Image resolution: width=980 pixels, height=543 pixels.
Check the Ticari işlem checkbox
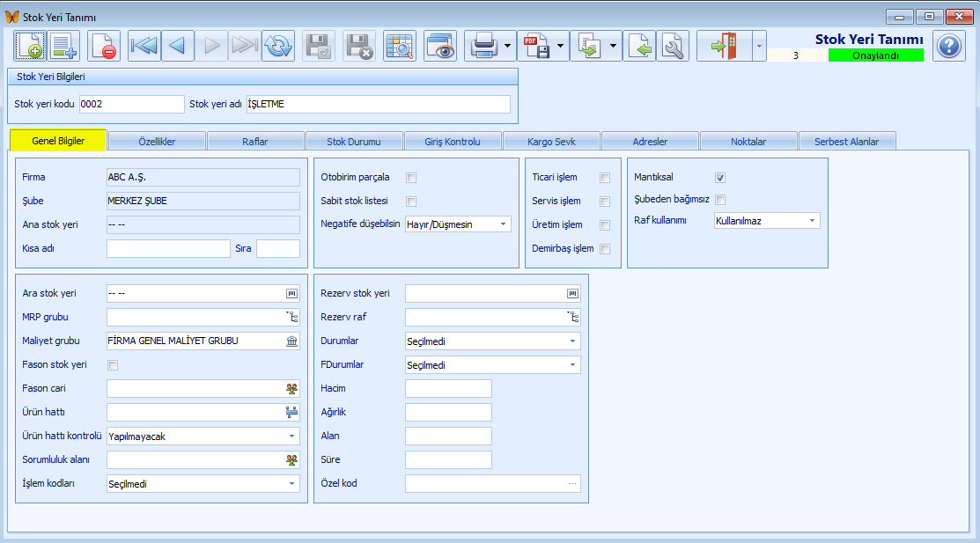(604, 178)
